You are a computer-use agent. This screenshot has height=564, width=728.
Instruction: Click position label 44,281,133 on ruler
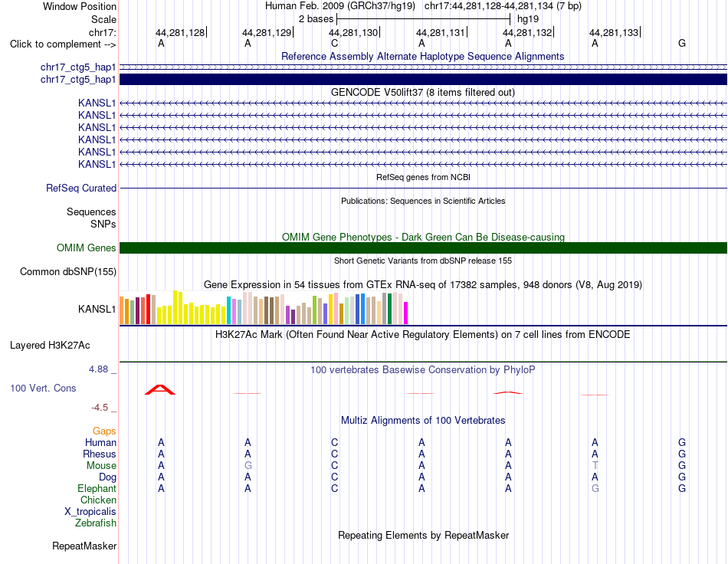point(614,32)
